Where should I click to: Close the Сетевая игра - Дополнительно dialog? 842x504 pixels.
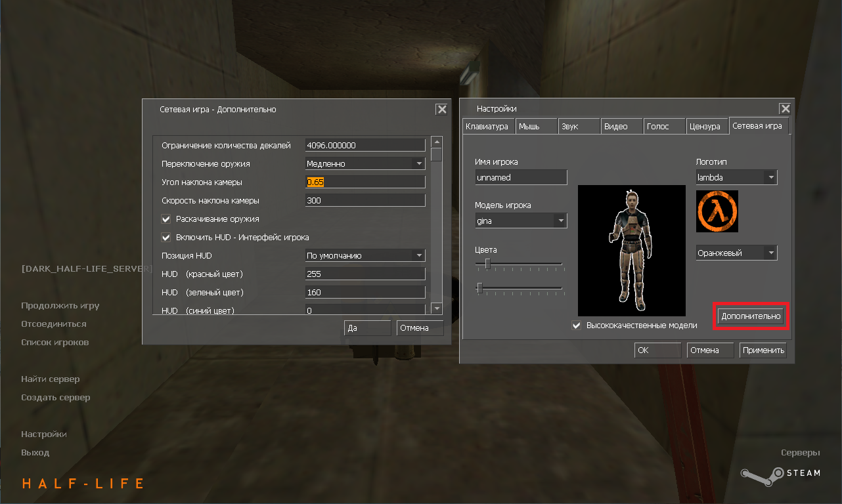pos(442,110)
